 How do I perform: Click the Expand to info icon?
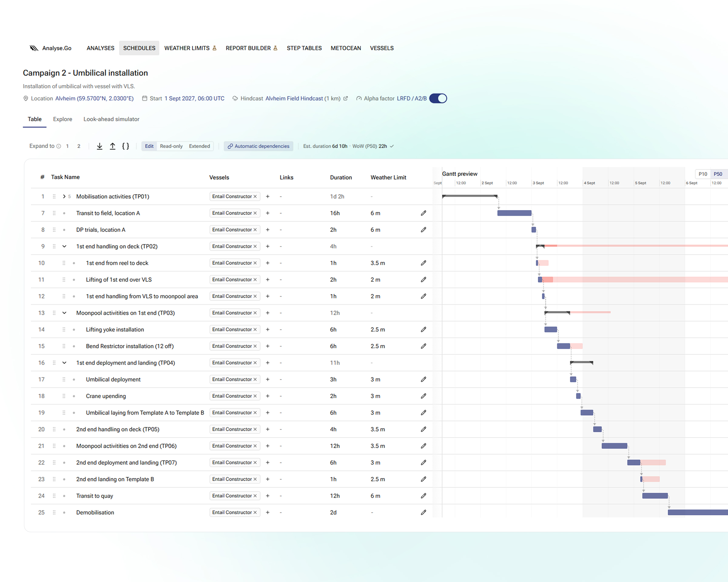tap(59, 146)
